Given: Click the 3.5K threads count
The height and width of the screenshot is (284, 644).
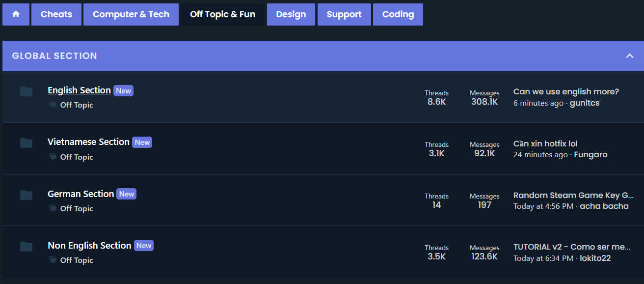Looking at the screenshot, I should pyautogui.click(x=436, y=256).
